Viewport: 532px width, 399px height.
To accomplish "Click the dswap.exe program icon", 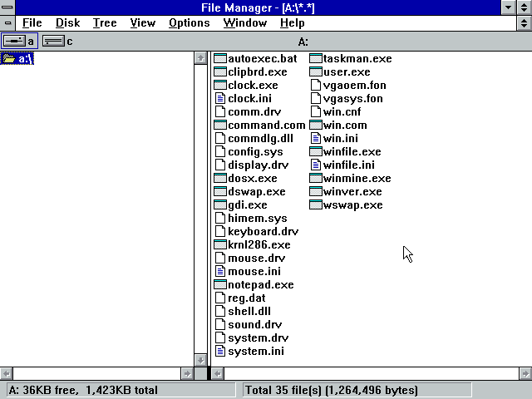I will 220,192.
